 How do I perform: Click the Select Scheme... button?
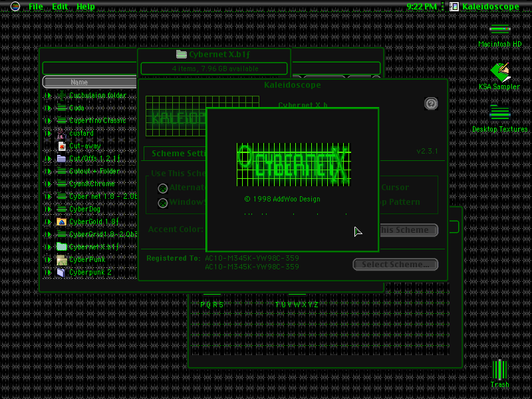point(396,265)
